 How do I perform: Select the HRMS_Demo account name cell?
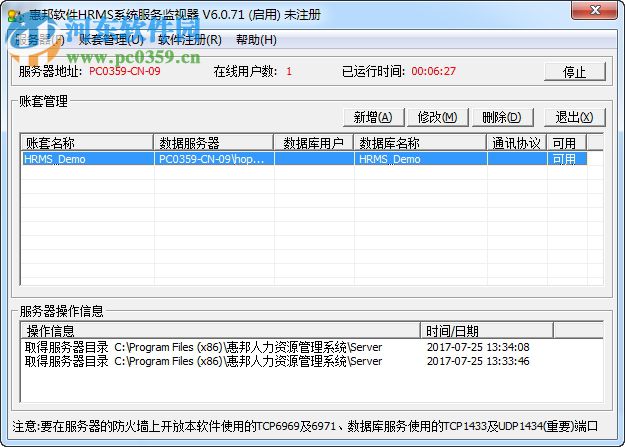pos(88,159)
